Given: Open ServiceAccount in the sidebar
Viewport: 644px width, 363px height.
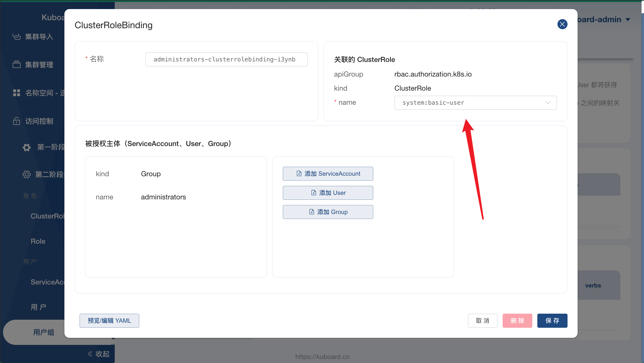Looking at the screenshot, I should (47, 282).
